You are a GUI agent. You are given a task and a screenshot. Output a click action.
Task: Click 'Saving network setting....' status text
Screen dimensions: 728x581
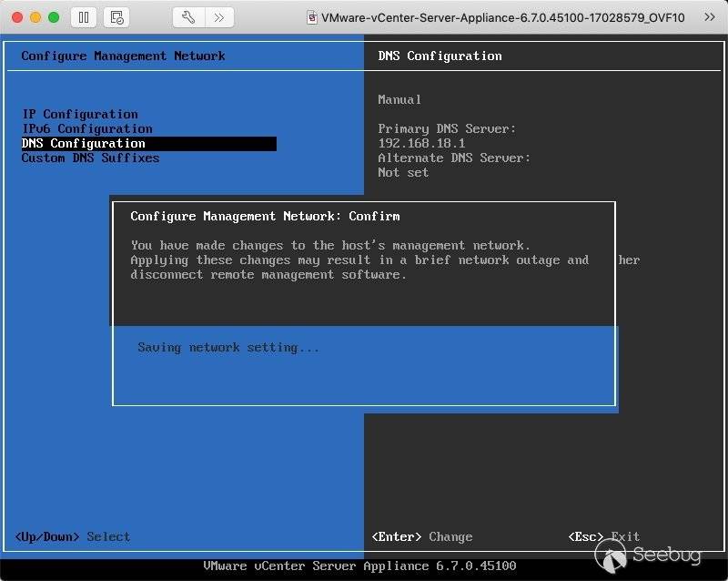[228, 348]
